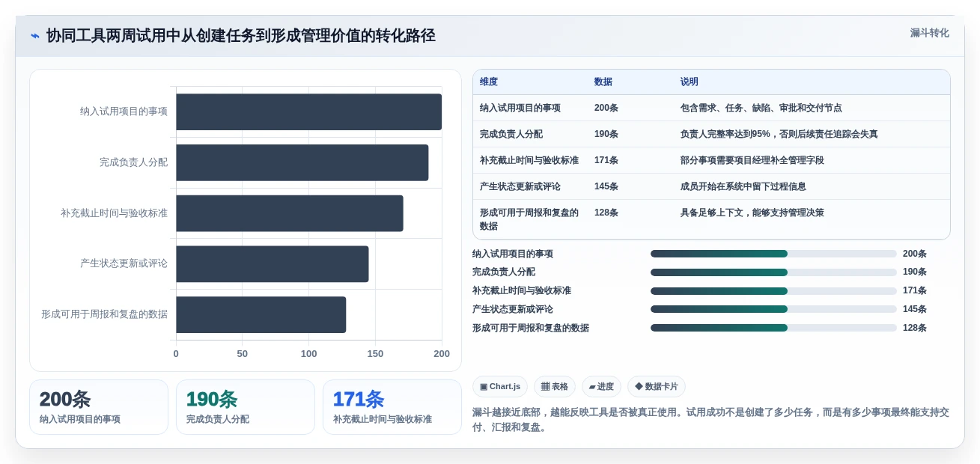The image size is (980, 464).
Task: Select the 表格 tag chip
Action: click(555, 387)
